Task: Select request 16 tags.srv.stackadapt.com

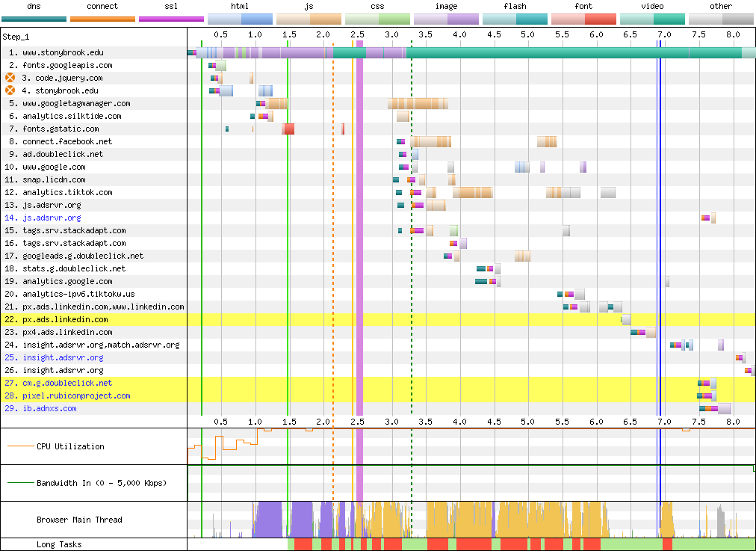Action: 65,243
